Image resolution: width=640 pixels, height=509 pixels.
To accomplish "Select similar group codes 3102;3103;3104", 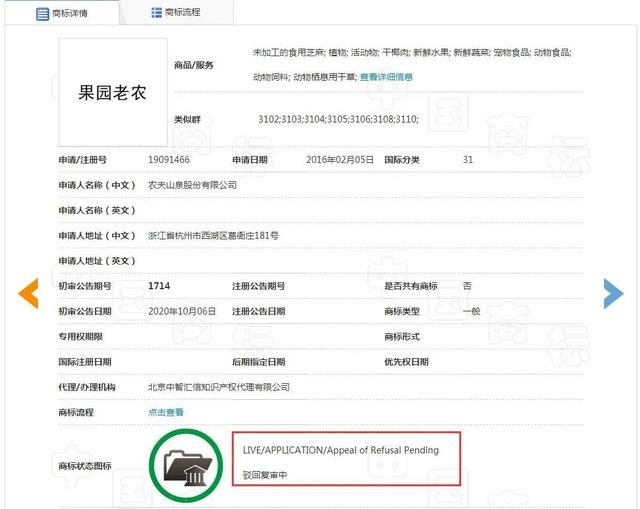I will click(292, 119).
